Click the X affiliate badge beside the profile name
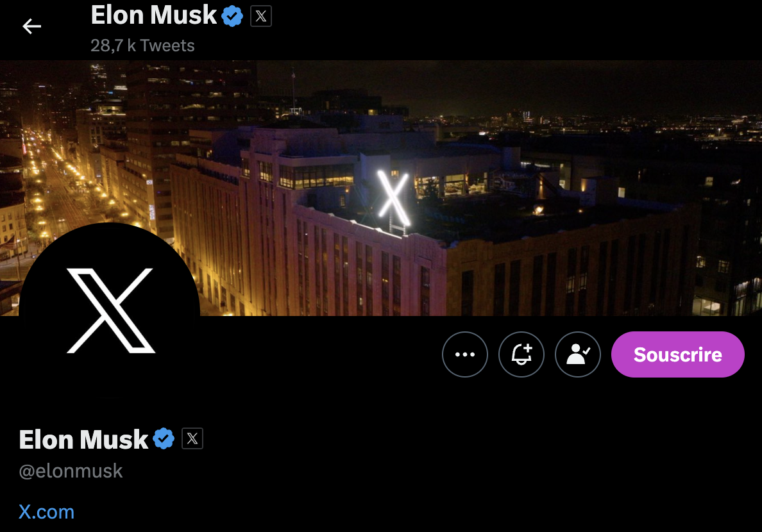 (x=192, y=438)
